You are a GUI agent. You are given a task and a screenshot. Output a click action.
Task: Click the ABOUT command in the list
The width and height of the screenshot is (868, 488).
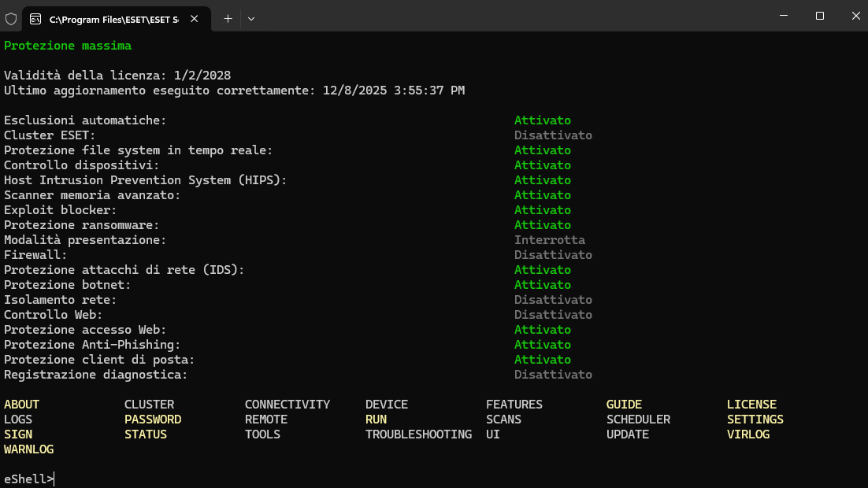tap(21, 405)
